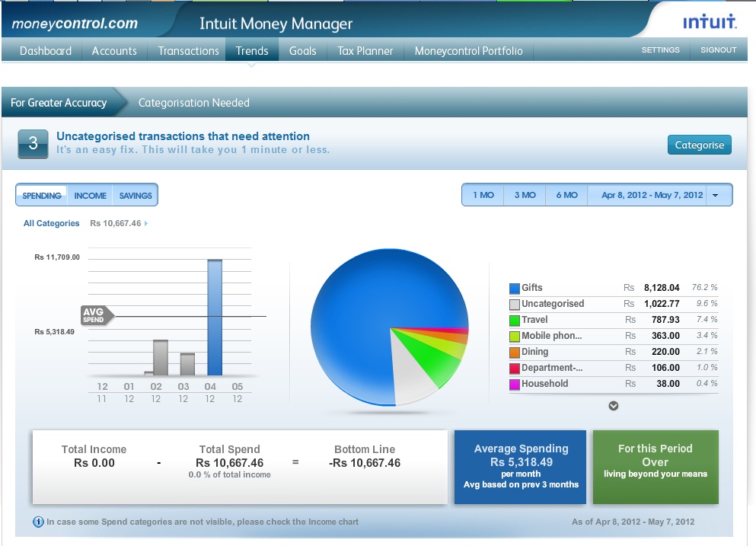
Task: Open the Moneycontrol Portfolio tab
Action: [469, 51]
